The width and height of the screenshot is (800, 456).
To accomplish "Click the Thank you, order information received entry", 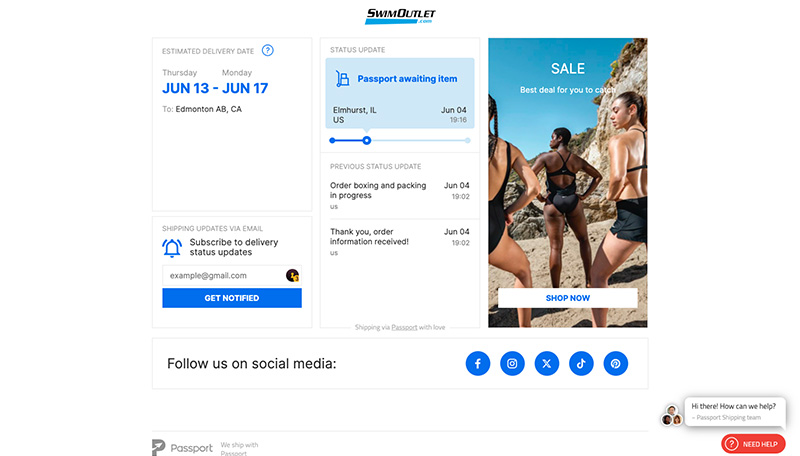I will (x=399, y=241).
